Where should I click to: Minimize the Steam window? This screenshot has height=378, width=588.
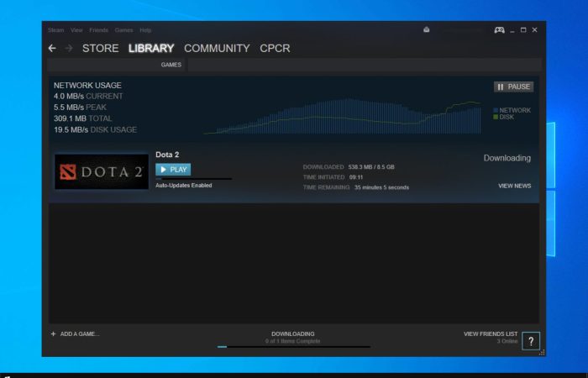(x=512, y=30)
